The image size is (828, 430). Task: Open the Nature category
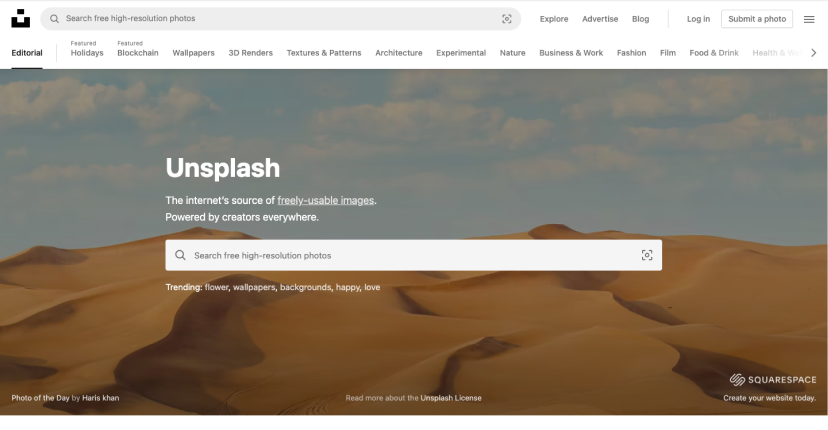click(512, 53)
